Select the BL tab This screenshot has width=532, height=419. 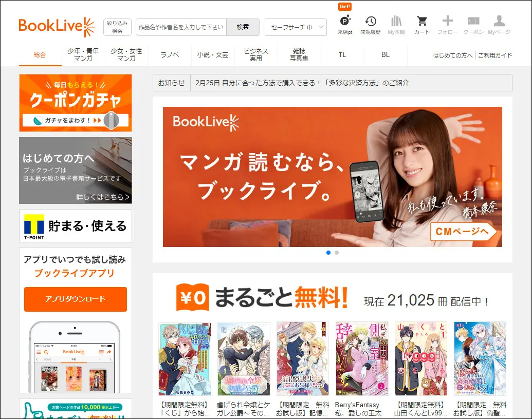click(x=385, y=54)
